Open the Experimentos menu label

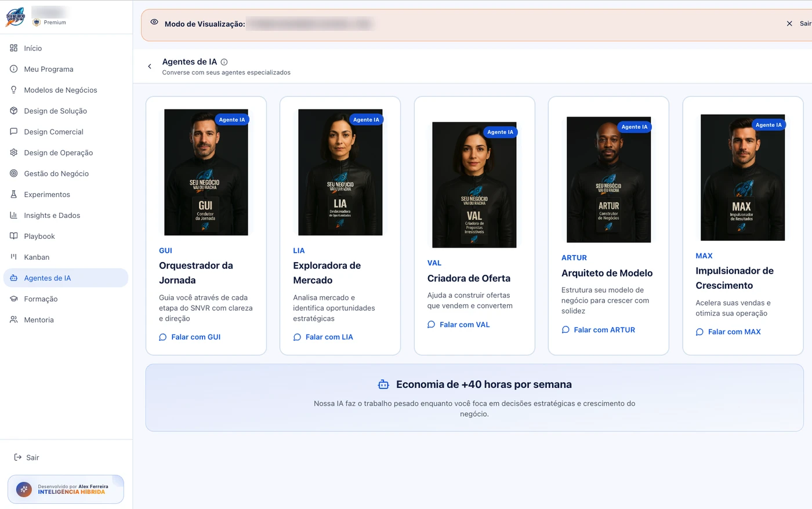47,194
